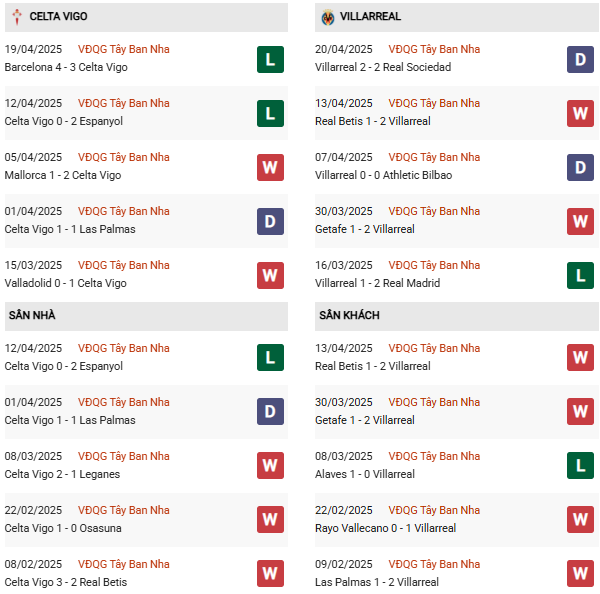Click the D badge for Villarreal 0-0 Athletic Bilbao

pyautogui.click(x=580, y=167)
